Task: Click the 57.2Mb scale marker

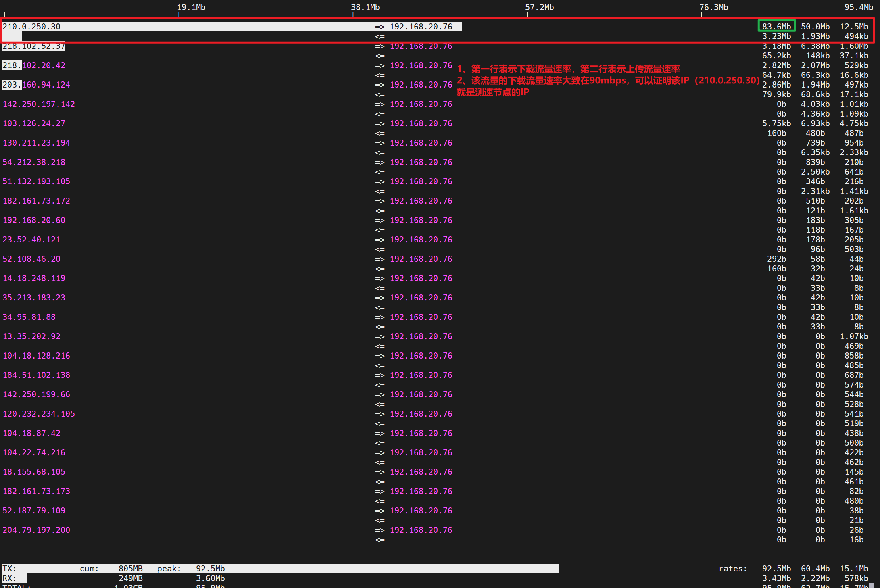Action: pyautogui.click(x=539, y=7)
